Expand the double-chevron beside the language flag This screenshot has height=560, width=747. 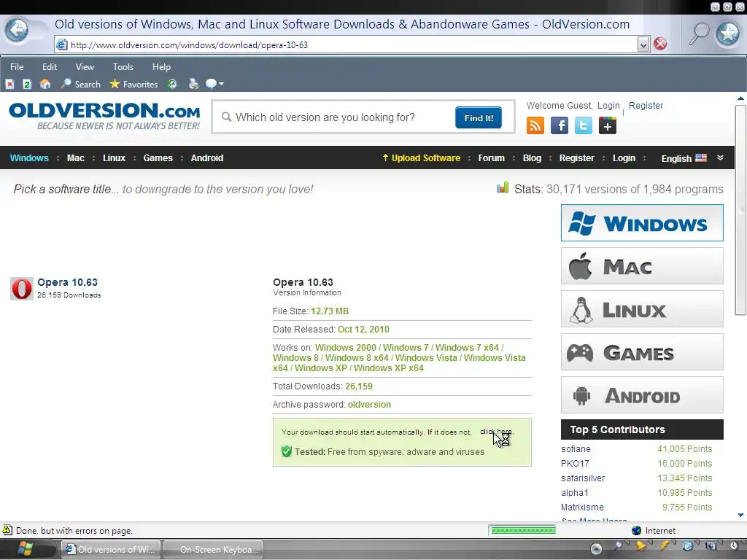click(x=720, y=157)
